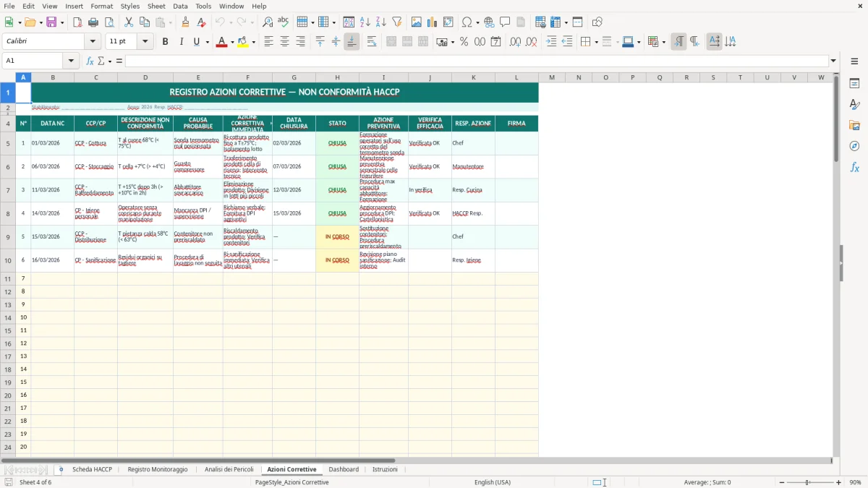Viewport: 868px width, 488px height.
Task: Add a decimal place
Action: coord(515,42)
